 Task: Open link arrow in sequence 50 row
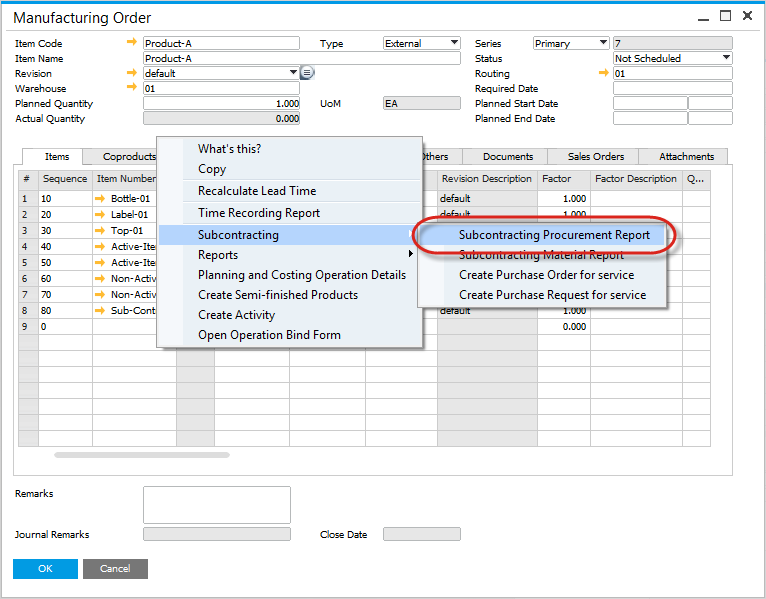click(x=100, y=263)
